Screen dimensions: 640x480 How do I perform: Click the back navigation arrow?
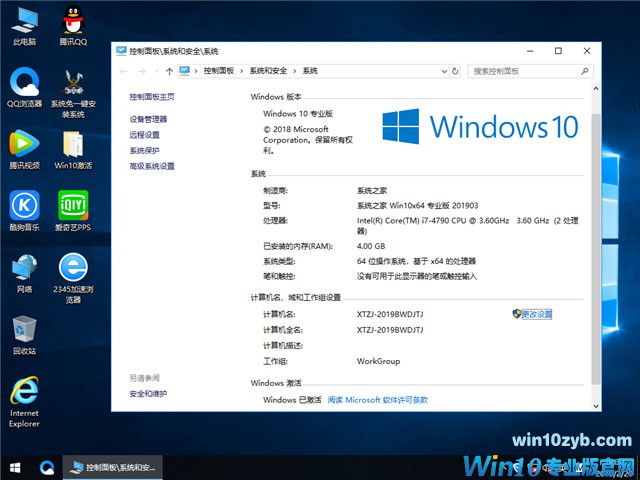tap(123, 71)
